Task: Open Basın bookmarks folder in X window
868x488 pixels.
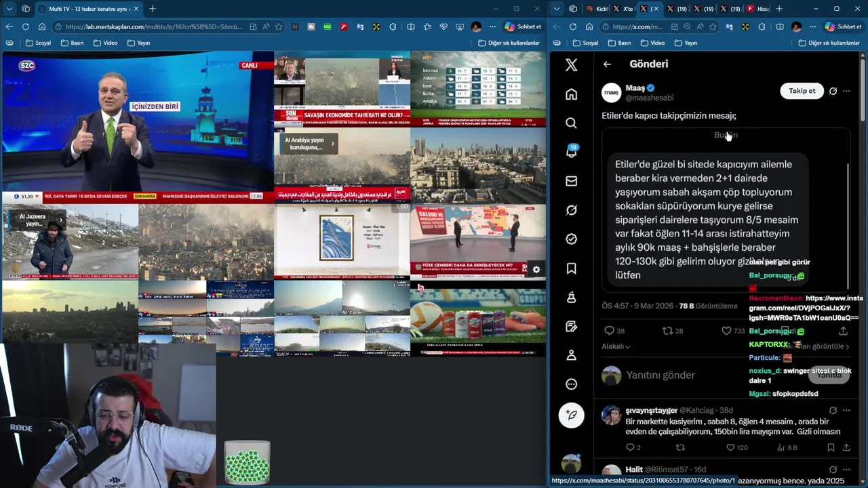Action: coord(618,43)
